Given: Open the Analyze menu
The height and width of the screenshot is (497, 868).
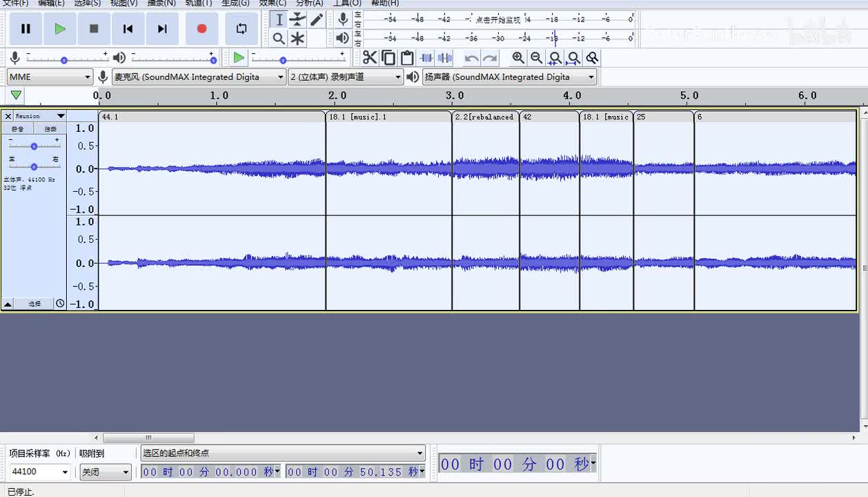Looking at the screenshot, I should (x=309, y=3).
